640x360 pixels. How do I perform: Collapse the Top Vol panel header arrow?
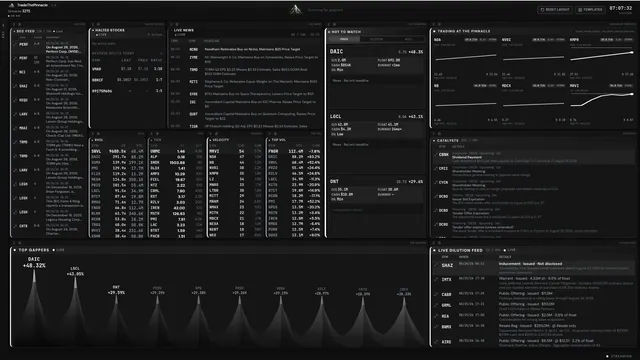269,140
